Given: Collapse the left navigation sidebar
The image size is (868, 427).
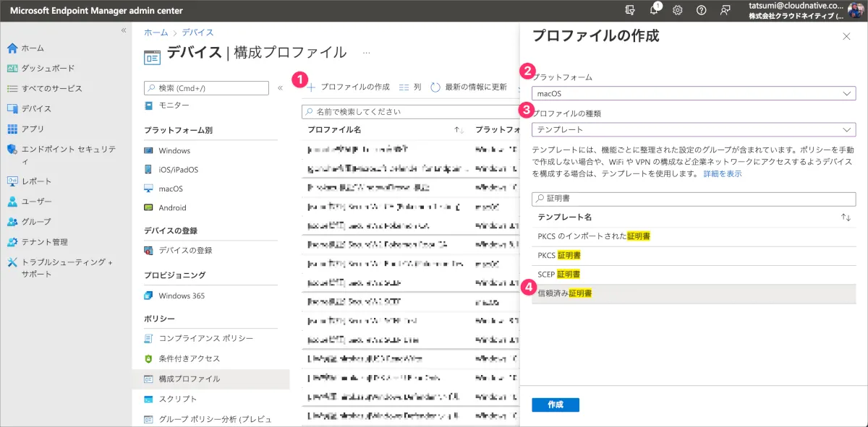Looking at the screenshot, I should (124, 30).
